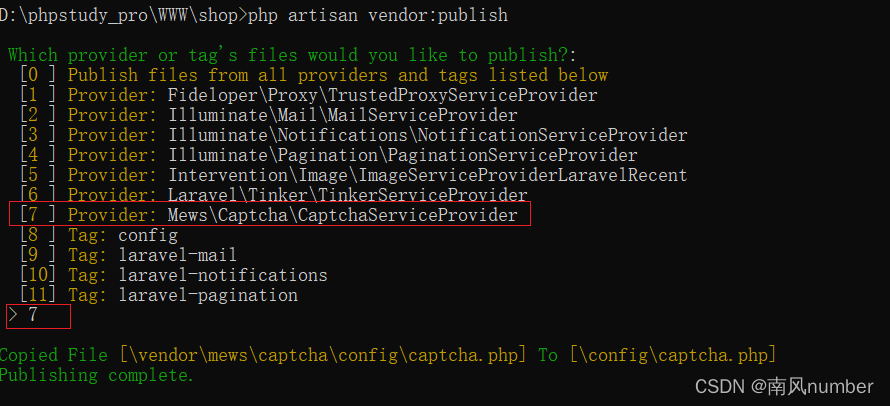Click the 'Copied File' output line

388,355
